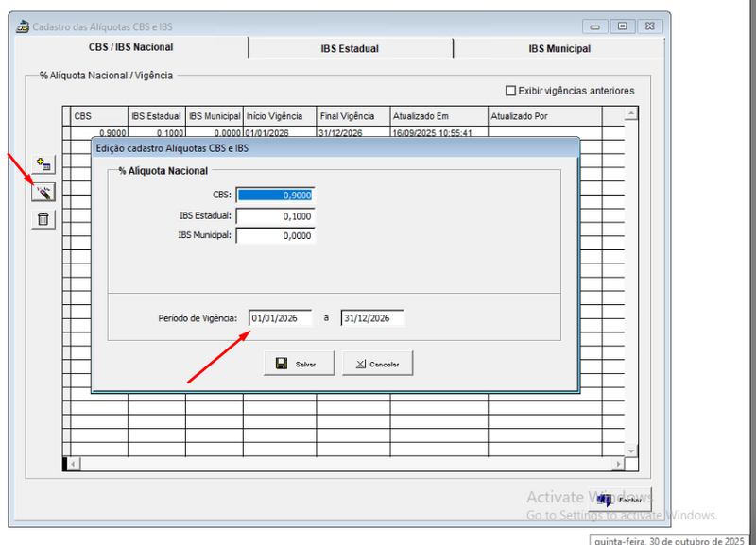Click the vigência start date 01/01/2026 field

[x=280, y=318]
